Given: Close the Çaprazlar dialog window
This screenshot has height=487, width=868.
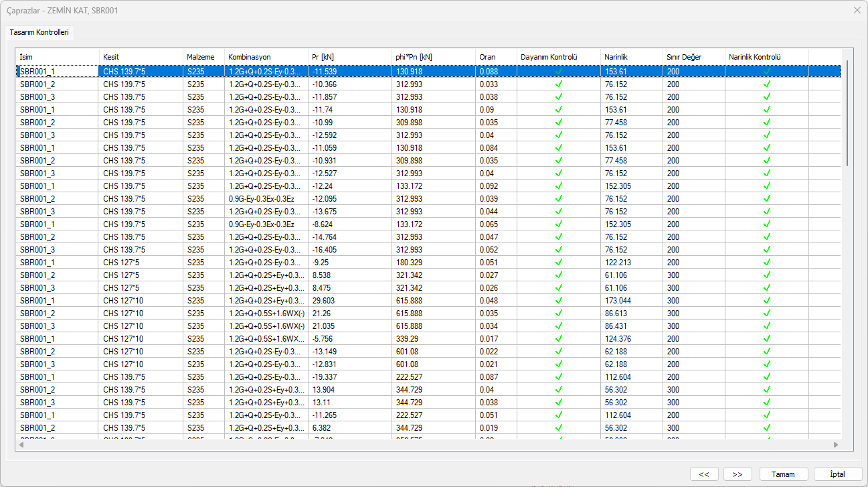Looking at the screenshot, I should (857, 10).
